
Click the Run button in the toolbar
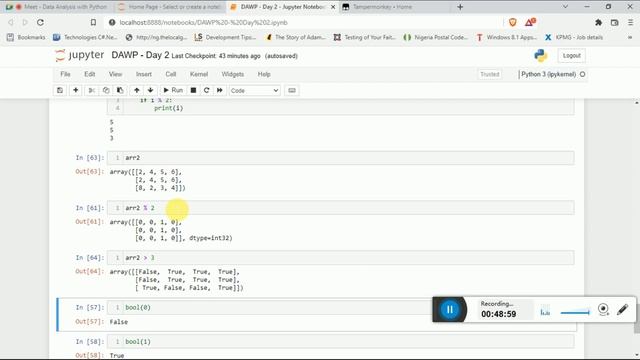coord(173,90)
